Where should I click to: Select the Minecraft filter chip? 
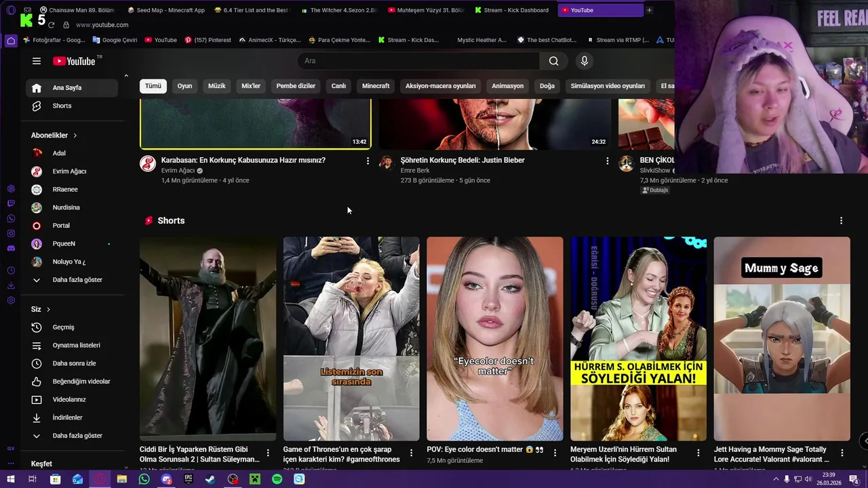(x=376, y=86)
